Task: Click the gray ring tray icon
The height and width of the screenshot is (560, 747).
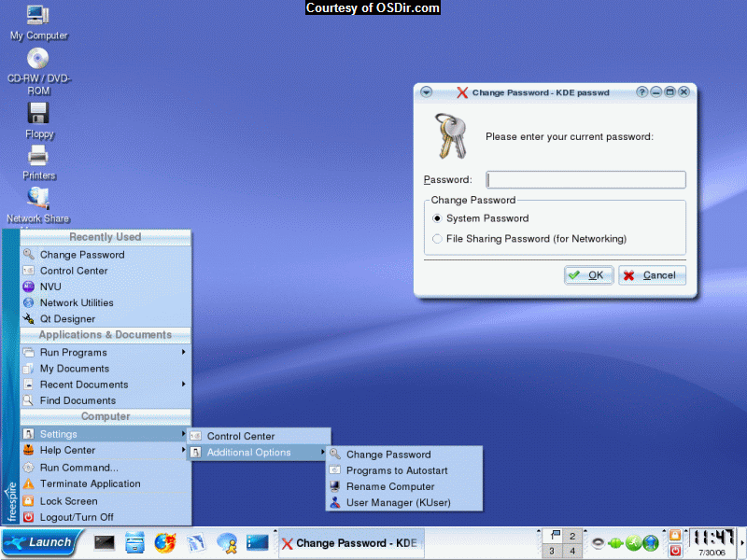Action: [598, 542]
